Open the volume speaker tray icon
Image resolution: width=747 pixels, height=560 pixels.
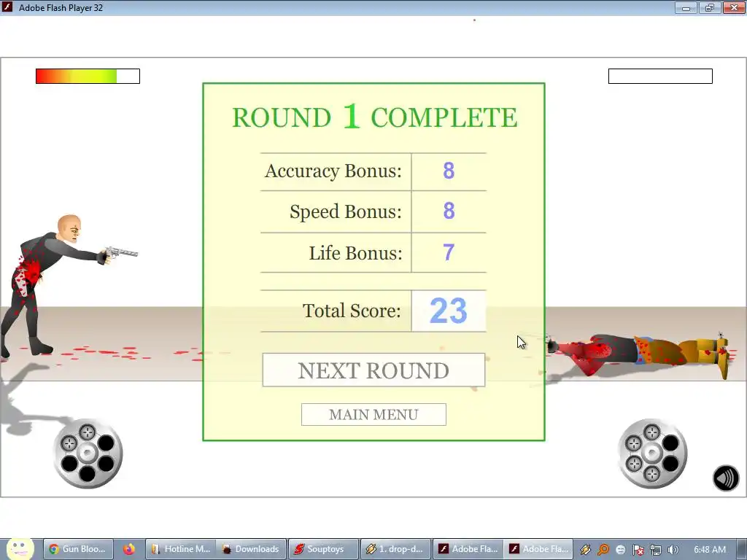point(673,550)
